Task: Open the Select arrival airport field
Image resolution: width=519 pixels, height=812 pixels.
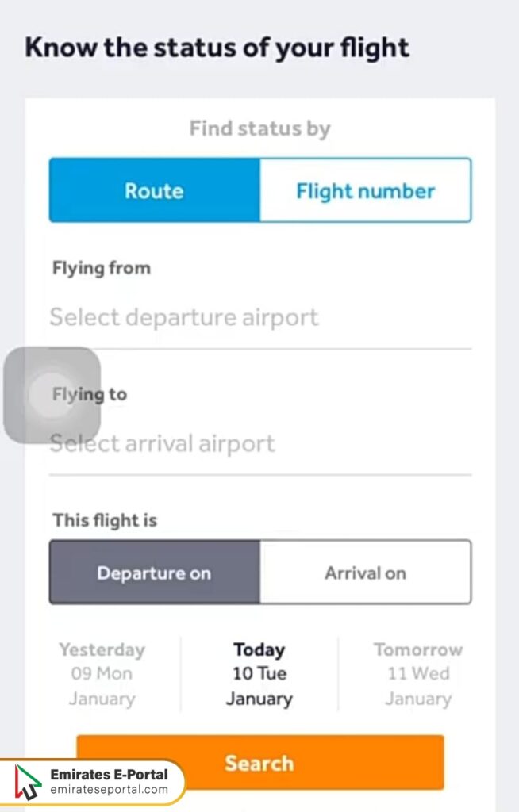Action: click(x=162, y=443)
